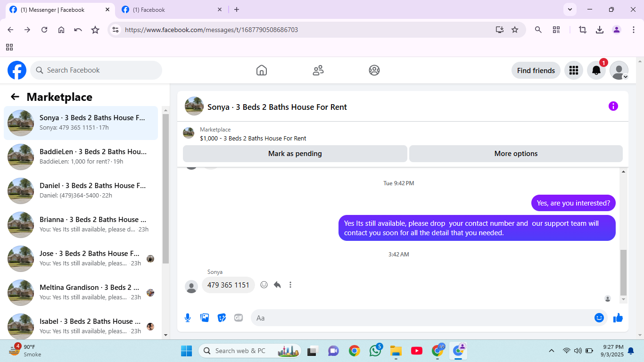Open the Facebook menu grid icon

click(x=574, y=70)
